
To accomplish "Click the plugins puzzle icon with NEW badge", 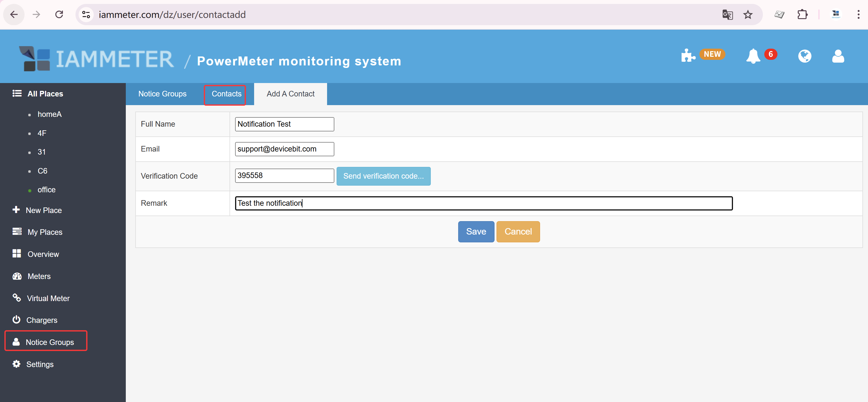I will pyautogui.click(x=688, y=55).
